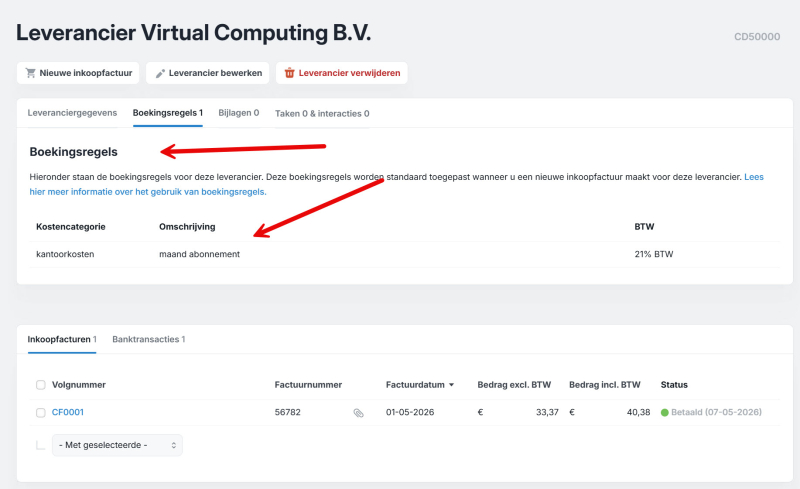
Task: Switch to the Bijlagen 0 tab
Action: point(239,113)
